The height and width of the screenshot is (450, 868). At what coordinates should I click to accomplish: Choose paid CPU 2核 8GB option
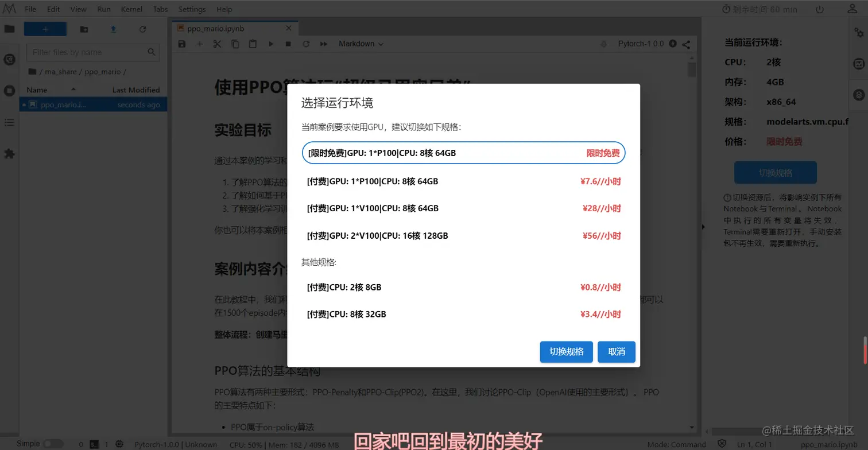[x=463, y=287]
